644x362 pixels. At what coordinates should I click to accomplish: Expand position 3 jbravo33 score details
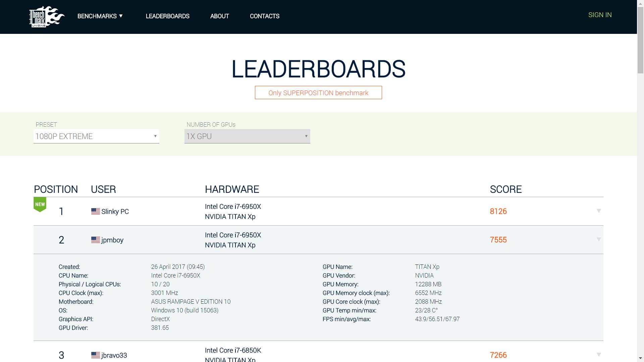[598, 355]
